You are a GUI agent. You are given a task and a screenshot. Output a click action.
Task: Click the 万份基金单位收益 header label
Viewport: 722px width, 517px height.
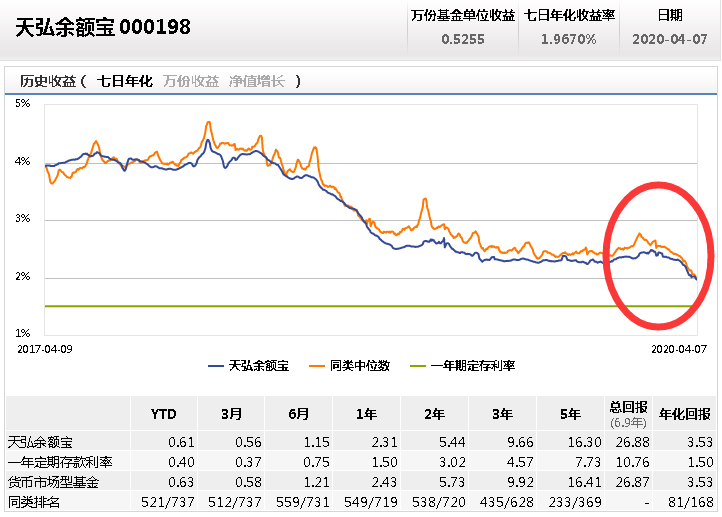[463, 15]
